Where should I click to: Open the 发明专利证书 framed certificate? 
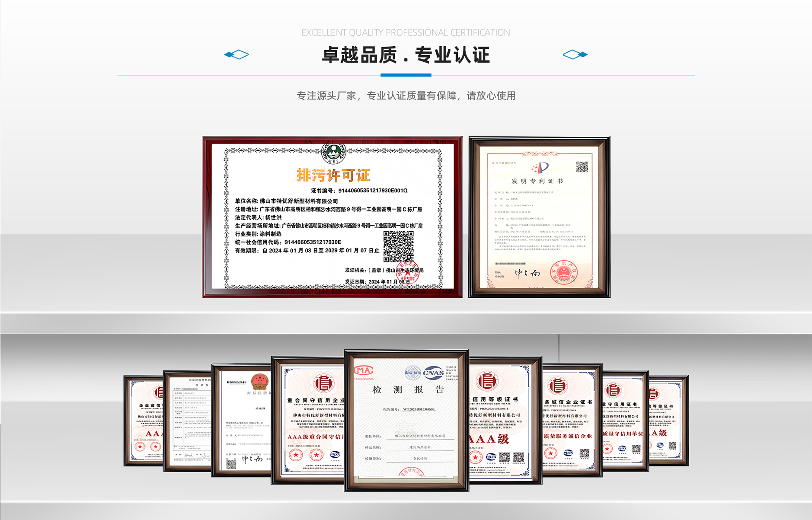(539, 217)
